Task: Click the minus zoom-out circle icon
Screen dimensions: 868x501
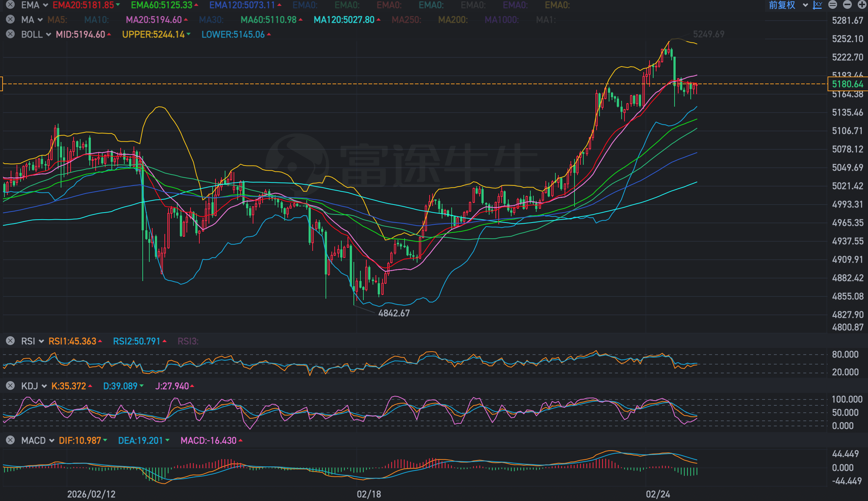Action: click(847, 5)
